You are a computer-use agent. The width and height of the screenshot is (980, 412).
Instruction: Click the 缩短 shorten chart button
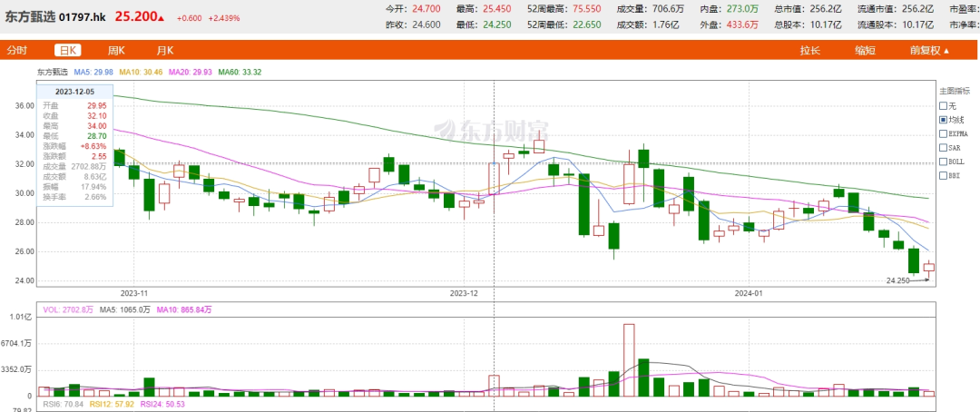click(x=865, y=51)
